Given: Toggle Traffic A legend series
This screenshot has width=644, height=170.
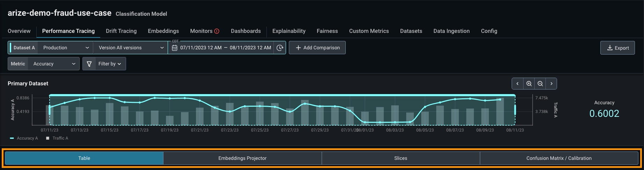Looking at the screenshot, I should pyautogui.click(x=57, y=138).
